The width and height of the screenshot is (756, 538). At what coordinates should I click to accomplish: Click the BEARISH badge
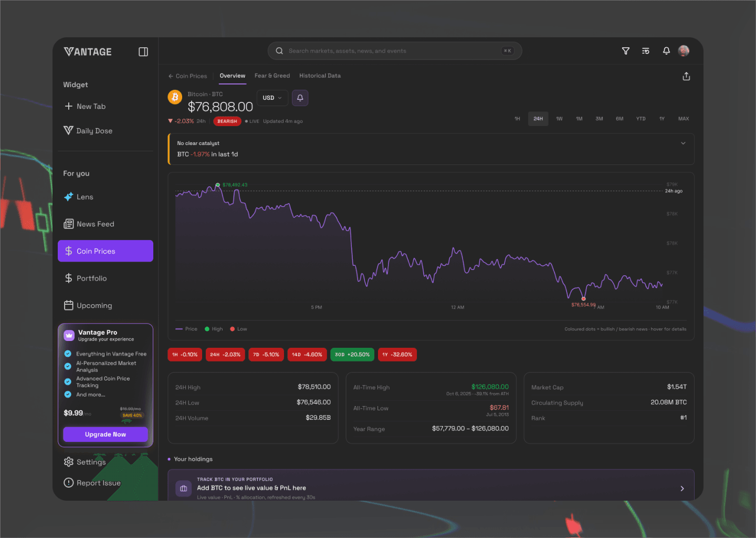(227, 121)
